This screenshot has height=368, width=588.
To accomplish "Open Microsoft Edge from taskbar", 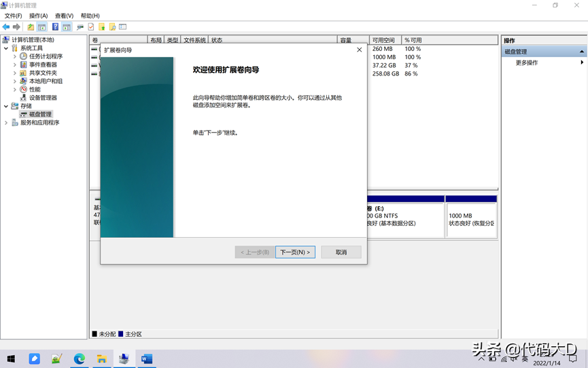I will (x=80, y=359).
